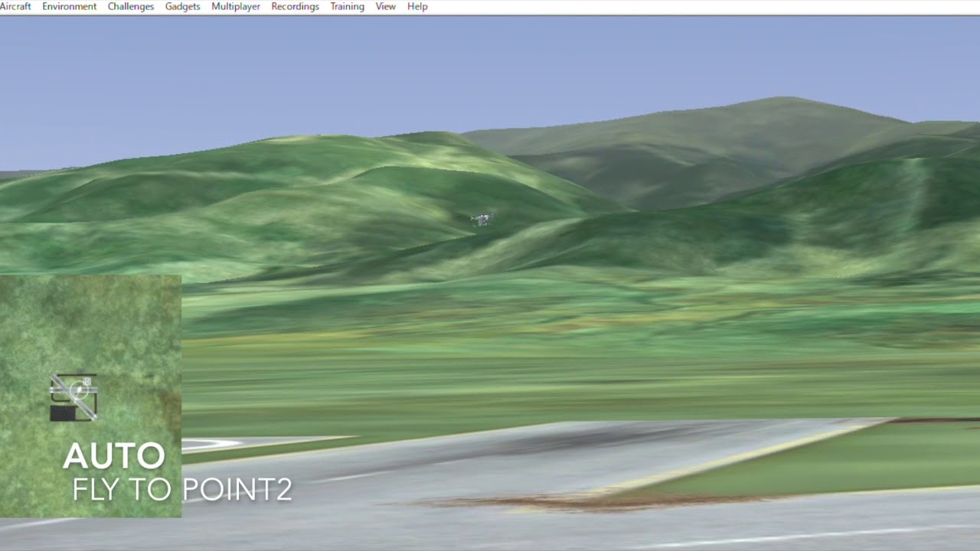Open the Environment menu

pyautogui.click(x=69, y=6)
